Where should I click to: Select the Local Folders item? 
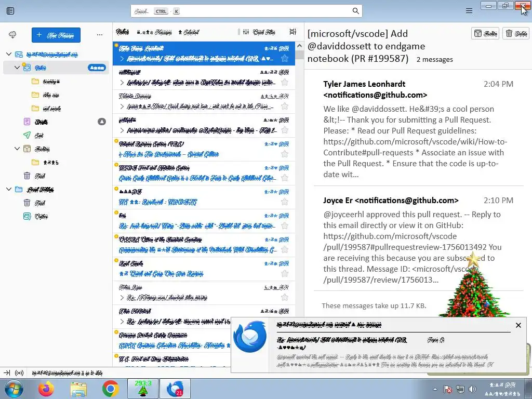[x=41, y=189]
